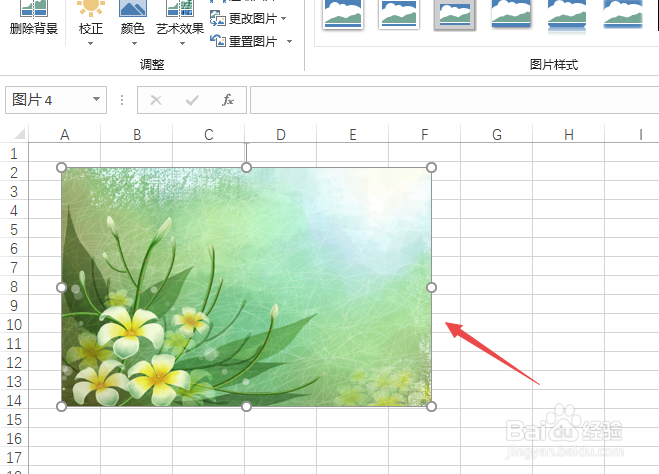Expand the dropdown arrow under 艺术效果
This screenshot has width=659, height=474.
182,43
